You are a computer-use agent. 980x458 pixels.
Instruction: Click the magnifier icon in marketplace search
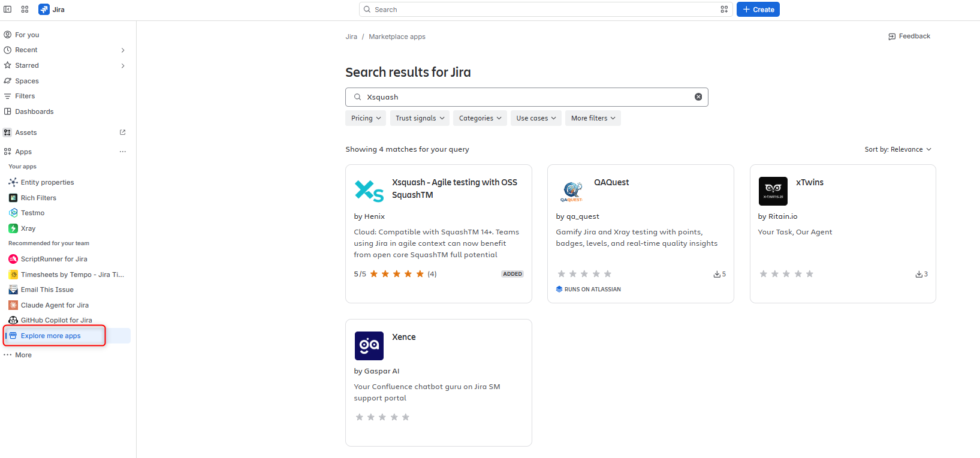357,97
